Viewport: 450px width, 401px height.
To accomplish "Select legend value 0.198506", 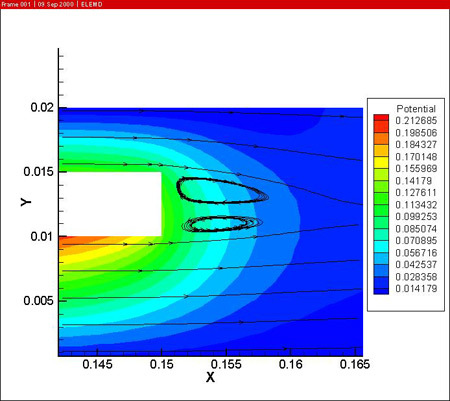I will pyautogui.click(x=416, y=133).
